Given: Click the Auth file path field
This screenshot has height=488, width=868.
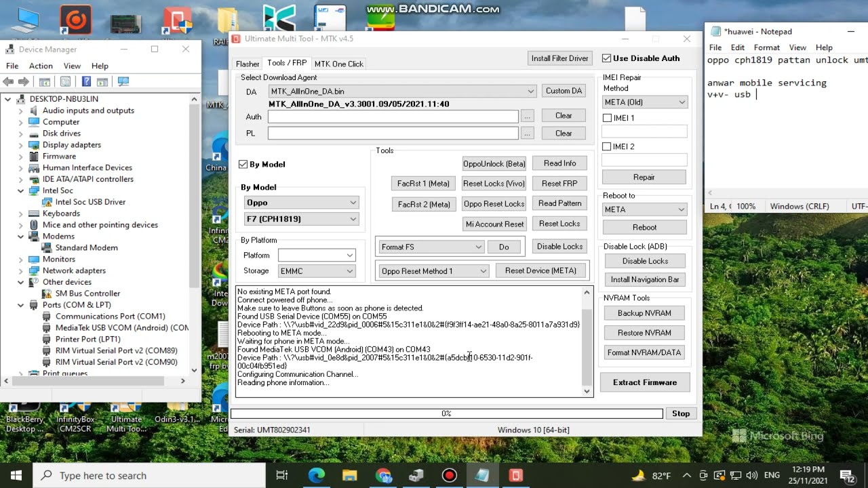Looking at the screenshot, I should point(393,117).
